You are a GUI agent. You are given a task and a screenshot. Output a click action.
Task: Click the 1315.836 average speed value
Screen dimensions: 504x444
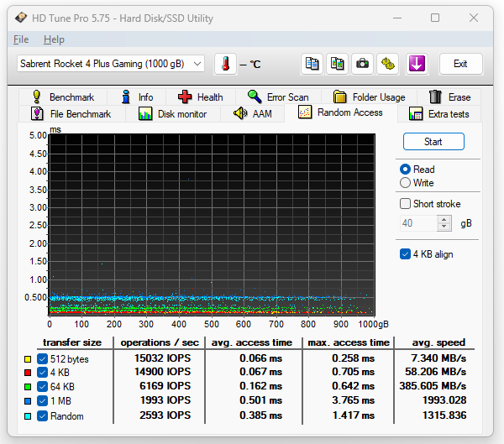click(444, 415)
